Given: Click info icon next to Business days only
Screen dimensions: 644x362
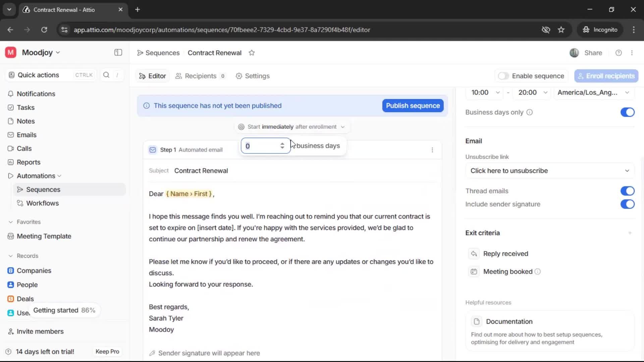Looking at the screenshot, I should pyautogui.click(x=529, y=112).
